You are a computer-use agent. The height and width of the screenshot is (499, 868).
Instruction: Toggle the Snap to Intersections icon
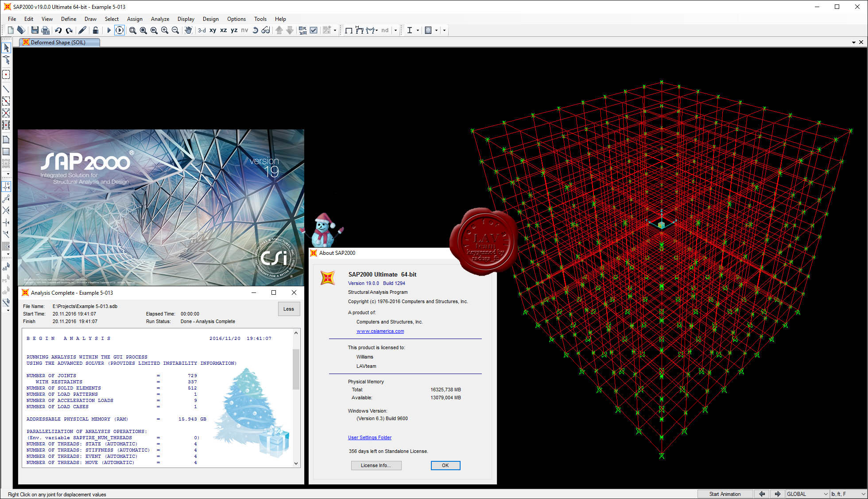pyautogui.click(x=6, y=210)
